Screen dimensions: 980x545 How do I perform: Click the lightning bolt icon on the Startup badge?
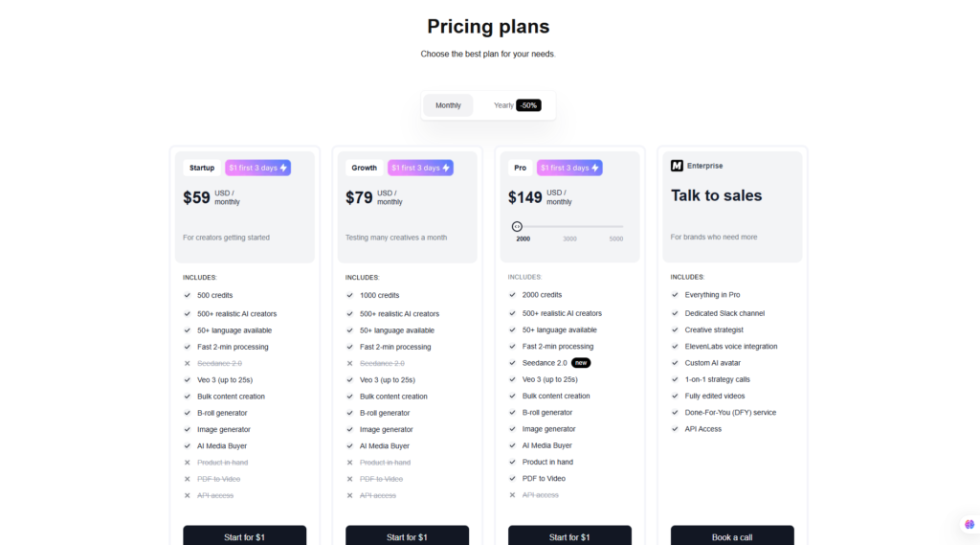point(283,168)
